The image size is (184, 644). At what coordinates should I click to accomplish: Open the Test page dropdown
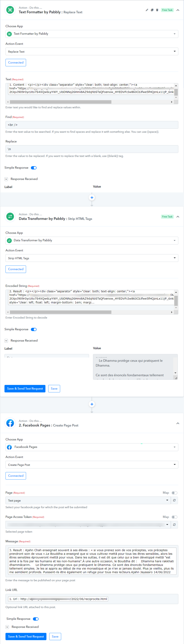pyautogui.click(x=88, y=500)
